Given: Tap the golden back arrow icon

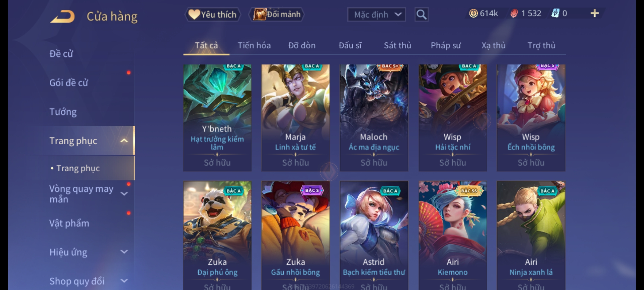Looking at the screenshot, I should (x=63, y=16).
